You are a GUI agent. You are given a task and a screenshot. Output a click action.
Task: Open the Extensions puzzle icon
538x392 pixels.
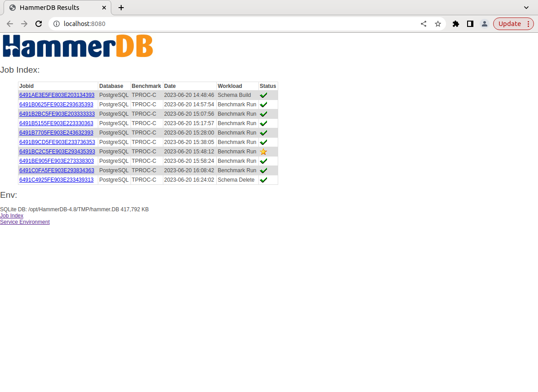455,24
